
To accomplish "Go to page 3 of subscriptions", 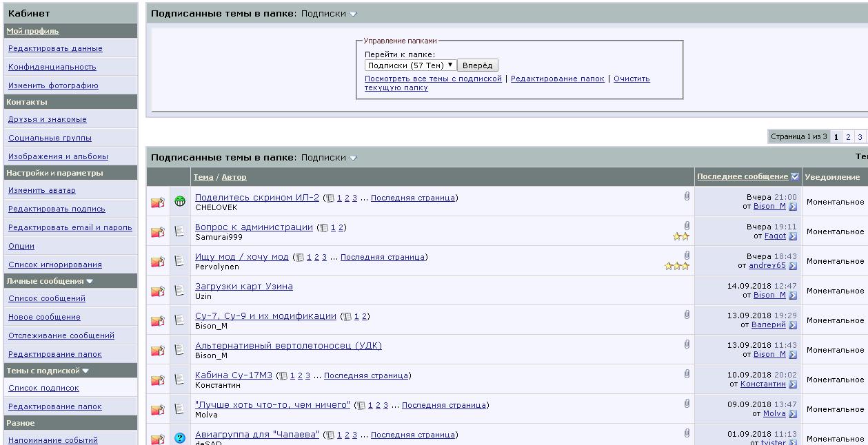I will (860, 137).
